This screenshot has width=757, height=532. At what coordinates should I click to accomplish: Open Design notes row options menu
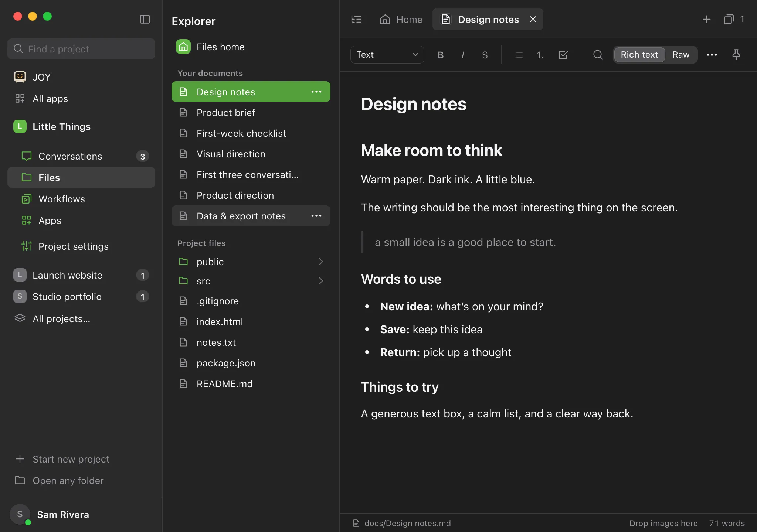[316, 92]
